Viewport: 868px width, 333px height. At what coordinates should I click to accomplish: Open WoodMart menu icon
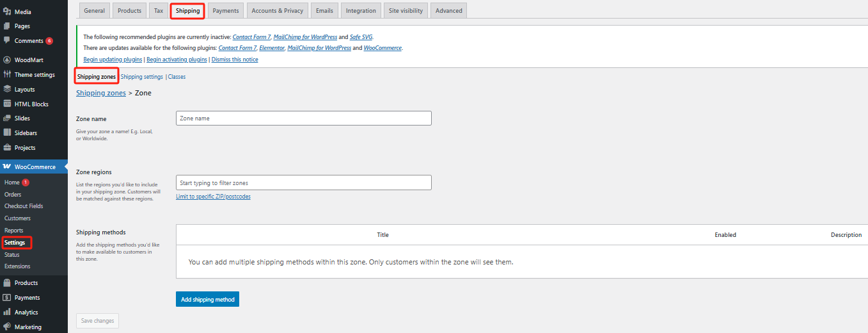[x=7, y=60]
